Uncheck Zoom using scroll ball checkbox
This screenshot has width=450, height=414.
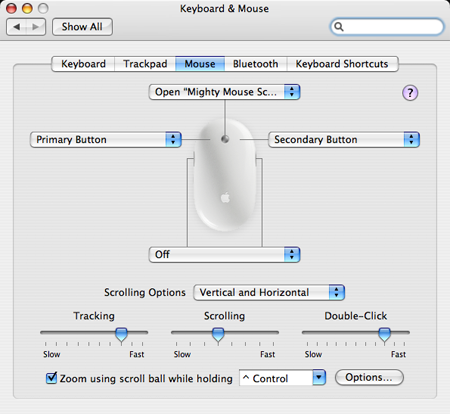[x=51, y=378]
